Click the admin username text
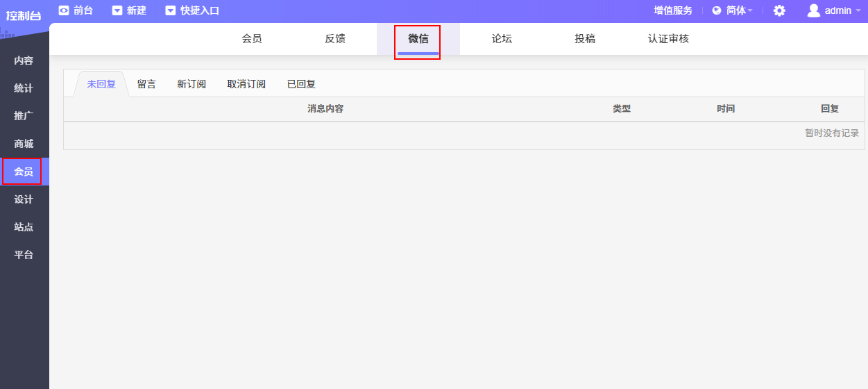The height and width of the screenshot is (389, 868). 838,10
